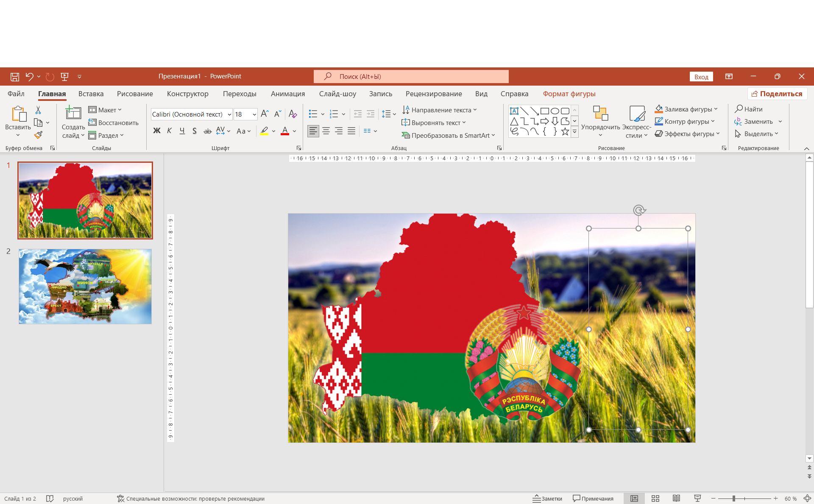Screen dimensions: 814x504
Task: Click Найти button
Action: click(x=749, y=109)
